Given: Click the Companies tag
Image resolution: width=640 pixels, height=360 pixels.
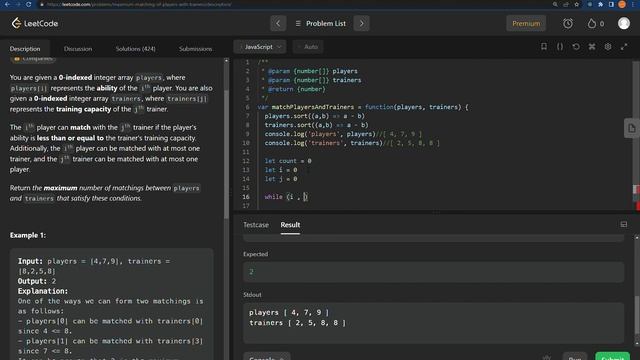Looking at the screenshot, I should coord(33,59).
